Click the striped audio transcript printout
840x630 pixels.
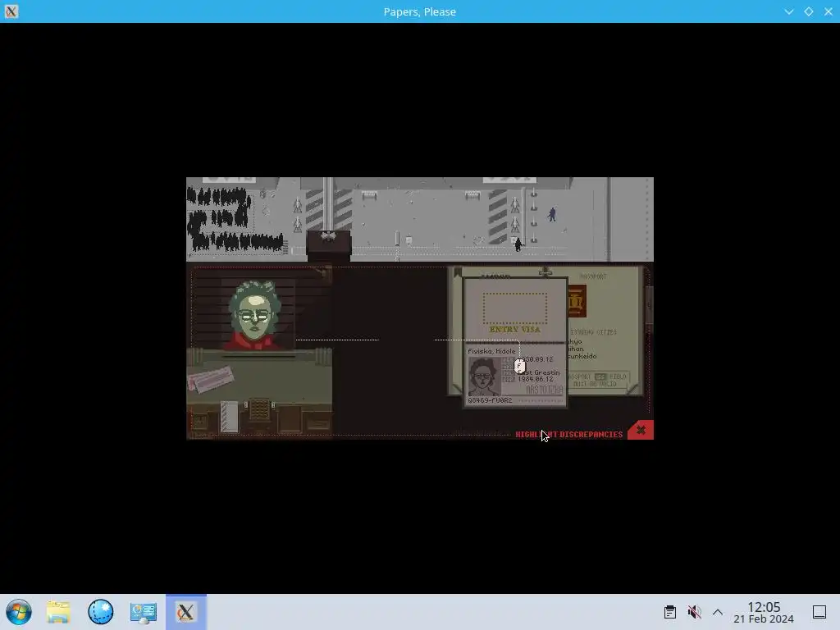[230, 416]
